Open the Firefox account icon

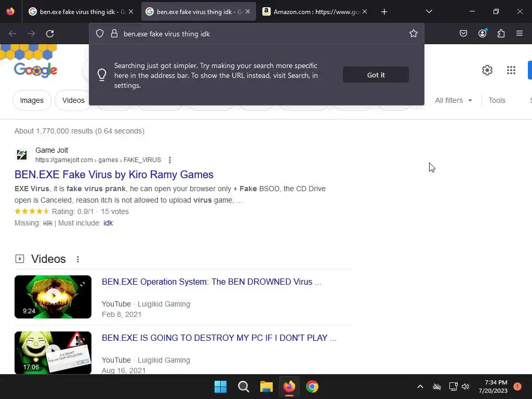[483, 33]
